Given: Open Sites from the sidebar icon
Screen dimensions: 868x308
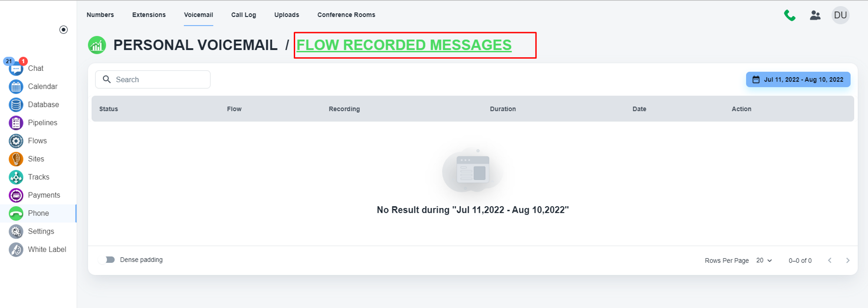Looking at the screenshot, I should click(16, 159).
